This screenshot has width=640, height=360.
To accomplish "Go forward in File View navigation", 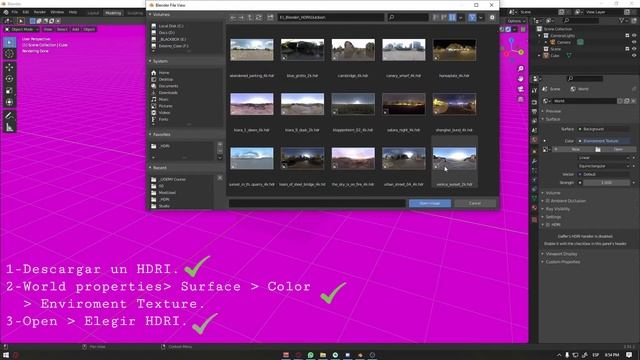I will 241,18.
